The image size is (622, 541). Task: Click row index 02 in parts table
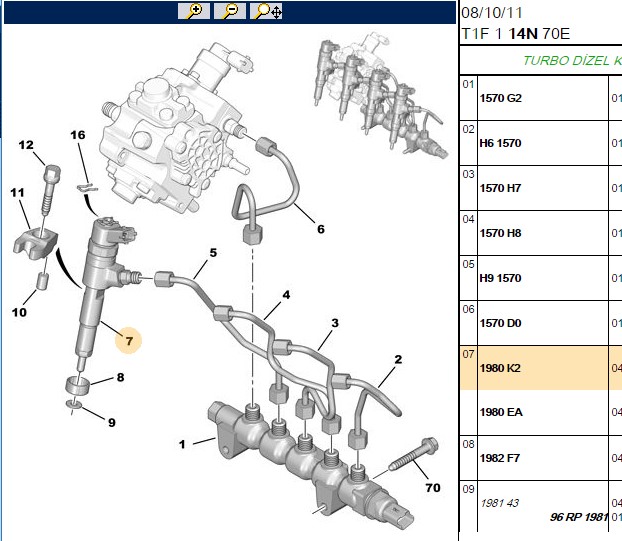pos(468,129)
